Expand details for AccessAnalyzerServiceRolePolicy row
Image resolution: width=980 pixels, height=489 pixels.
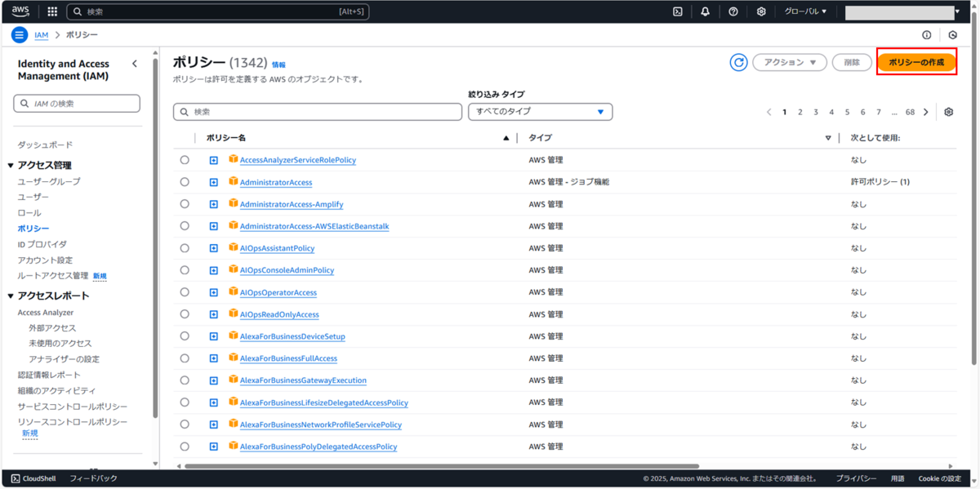213,160
